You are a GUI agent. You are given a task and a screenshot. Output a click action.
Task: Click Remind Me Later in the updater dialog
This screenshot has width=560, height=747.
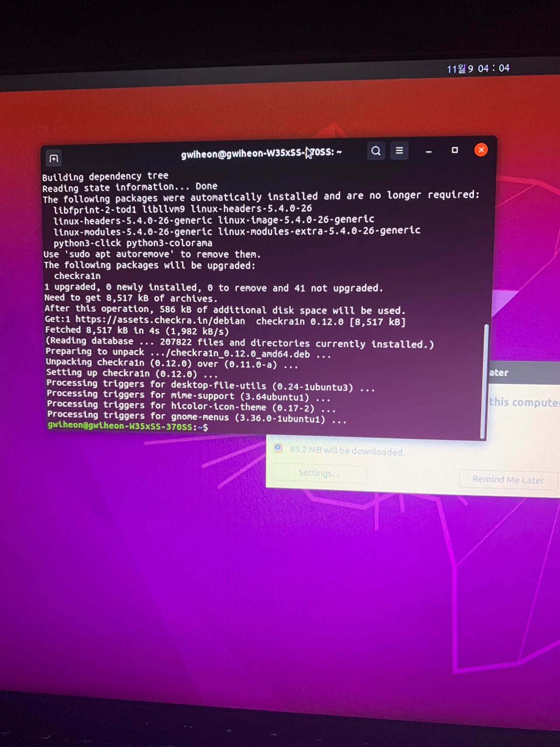pos(508,479)
